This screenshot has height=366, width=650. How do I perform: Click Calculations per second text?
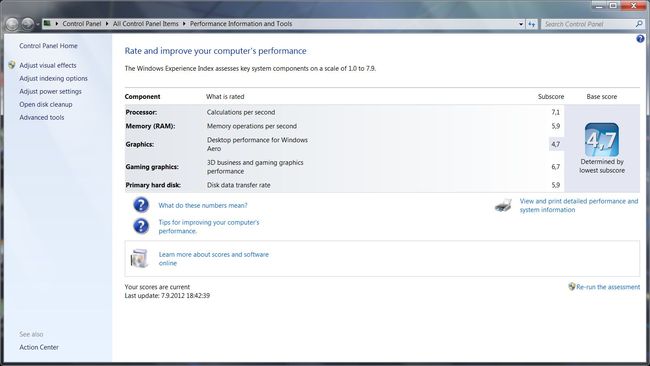point(241,112)
